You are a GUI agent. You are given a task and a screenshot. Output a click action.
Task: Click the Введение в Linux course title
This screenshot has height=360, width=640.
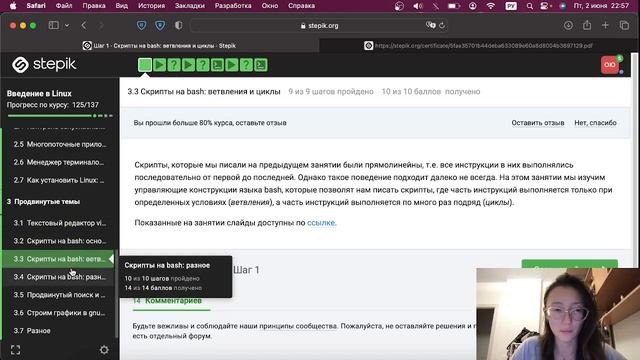click(x=39, y=93)
